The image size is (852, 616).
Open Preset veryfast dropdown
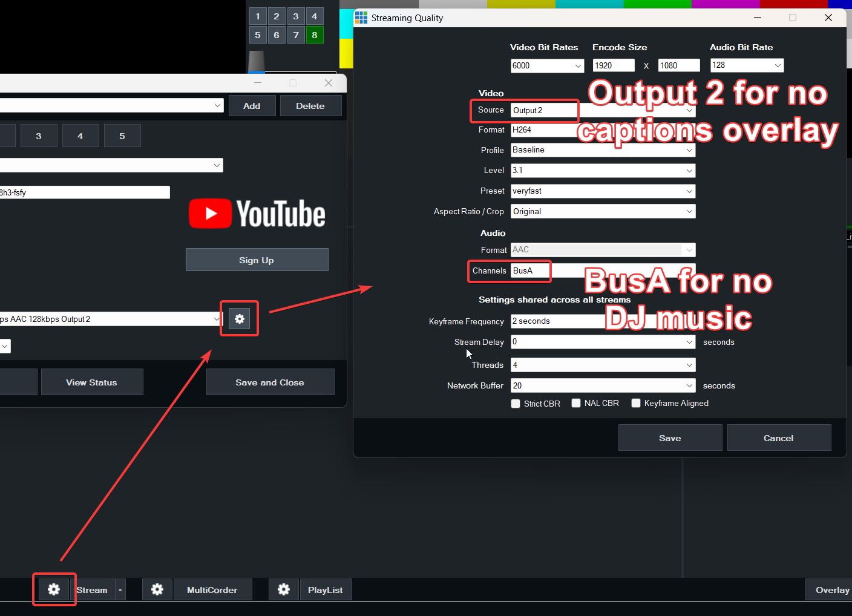(603, 191)
